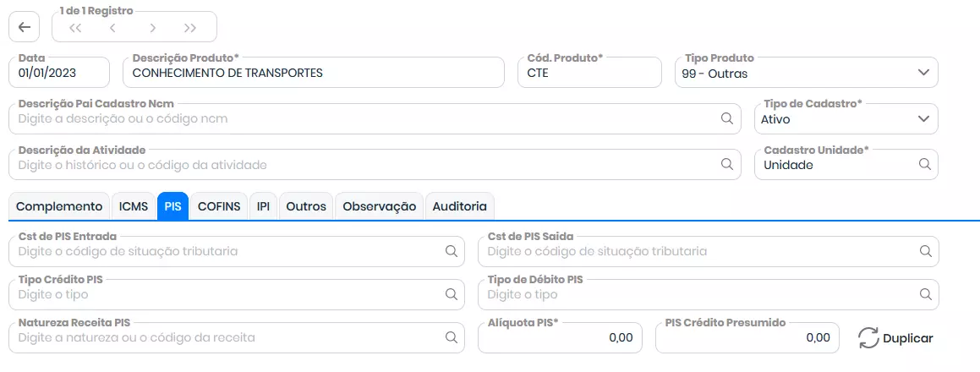Click search icon in Cadastro Unidade field
The height and width of the screenshot is (372, 980).
(x=924, y=164)
